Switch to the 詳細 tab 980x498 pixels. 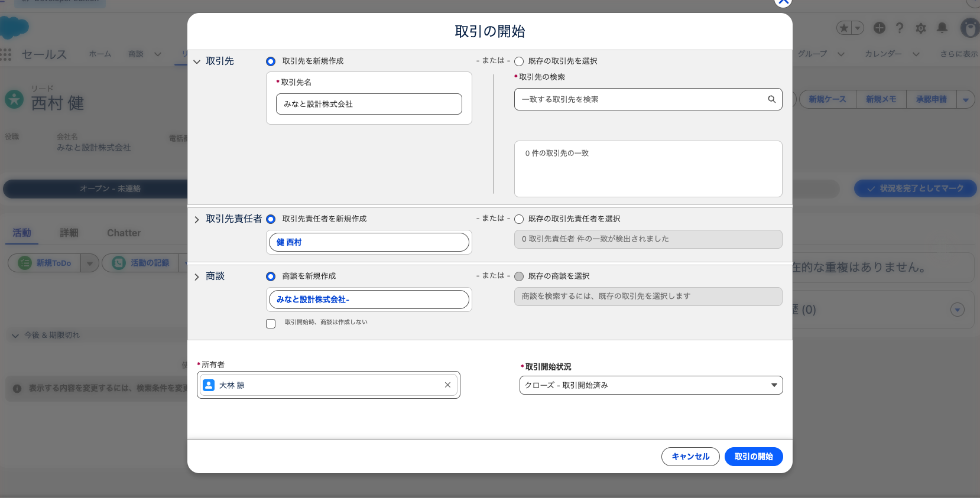coord(69,233)
